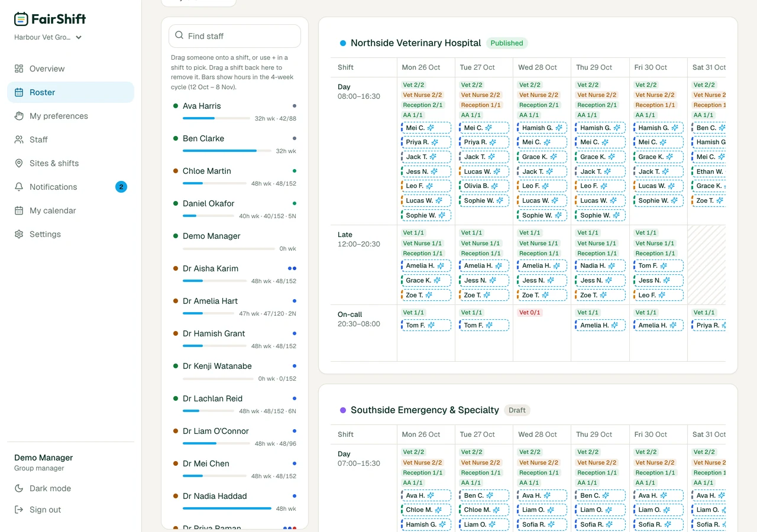The height and width of the screenshot is (532, 757).
Task: Click Daniel Okafor's hours progress bar
Action: [x=208, y=216]
